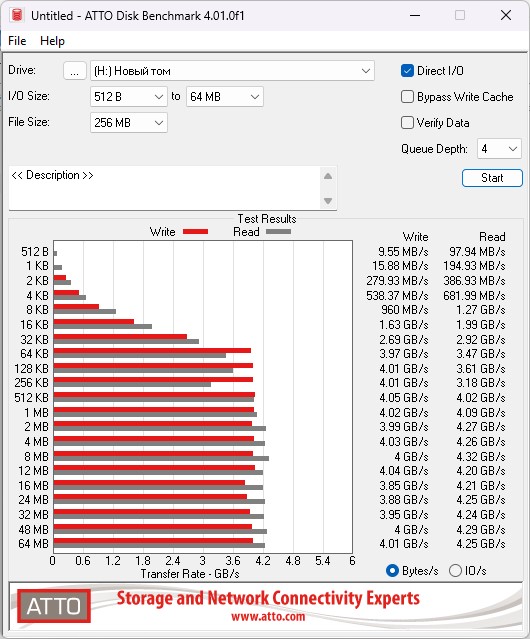530x639 pixels.
Task: Click the ATTO logo in the banner
Action: tap(54, 606)
